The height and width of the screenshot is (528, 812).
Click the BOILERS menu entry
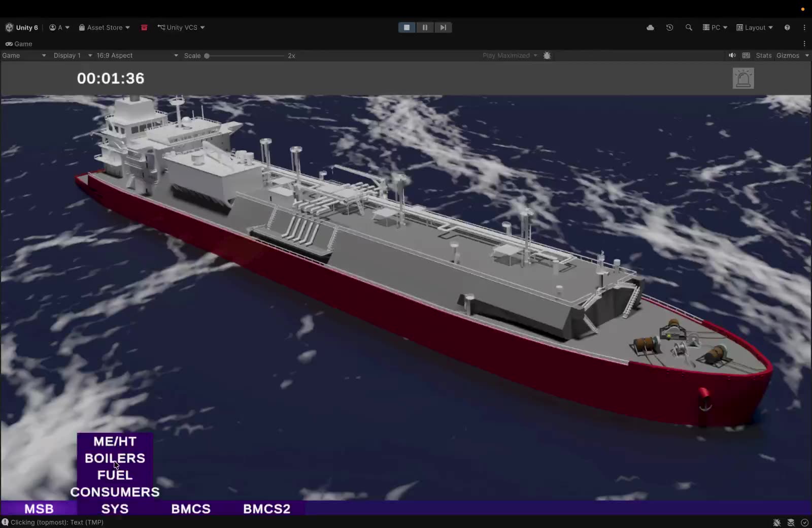pyautogui.click(x=115, y=458)
